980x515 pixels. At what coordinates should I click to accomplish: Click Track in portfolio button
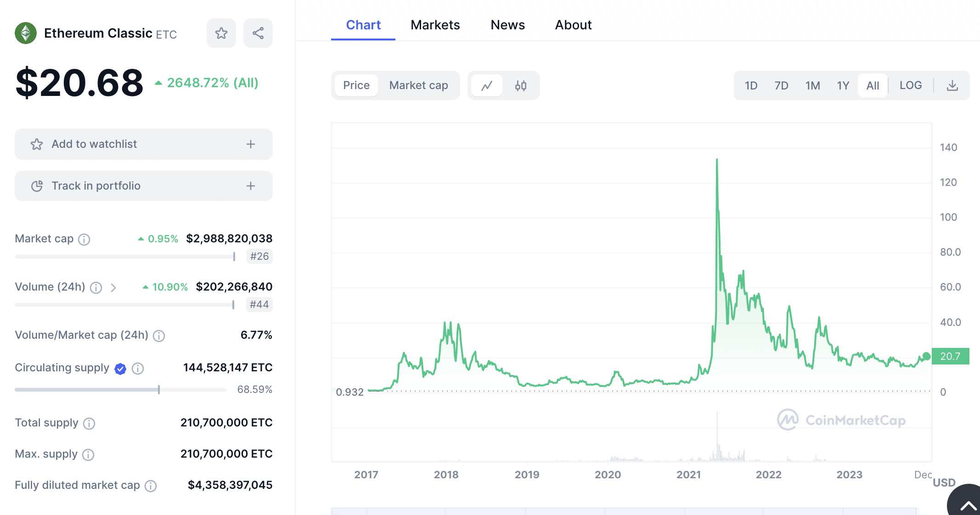coord(144,186)
